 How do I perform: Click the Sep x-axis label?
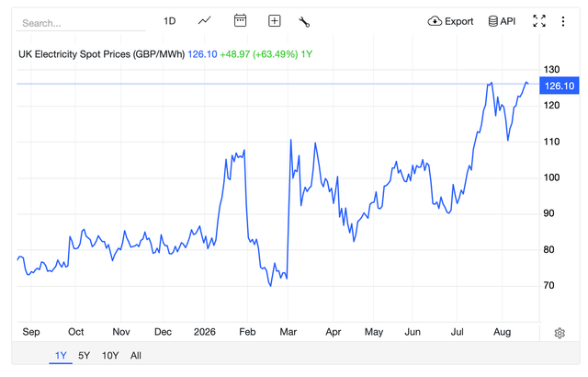(x=30, y=332)
